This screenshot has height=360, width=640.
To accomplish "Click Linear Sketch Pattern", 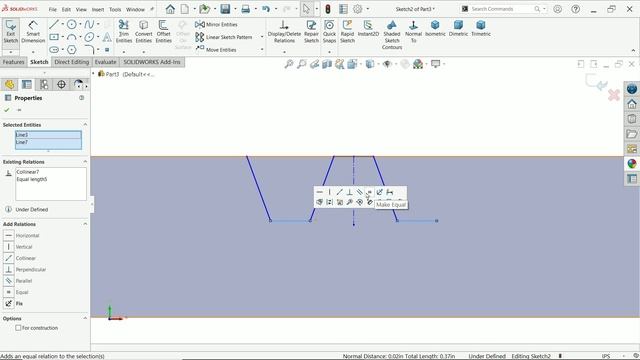I will pos(224,37).
